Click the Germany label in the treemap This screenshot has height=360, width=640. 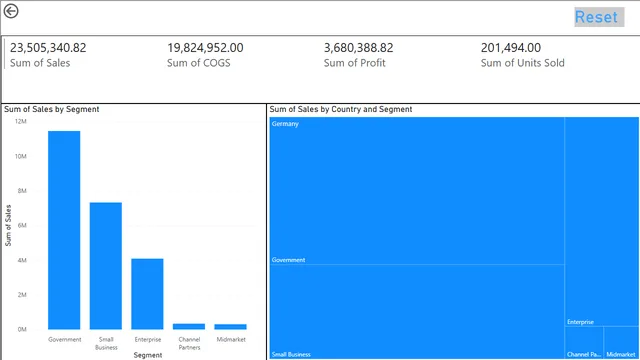point(285,124)
